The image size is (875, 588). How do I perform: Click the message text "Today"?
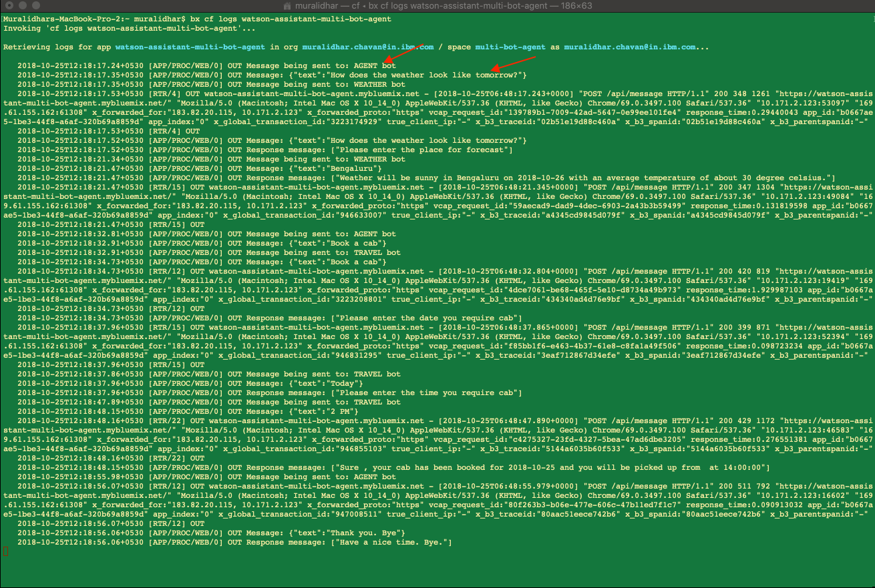pos(344,384)
